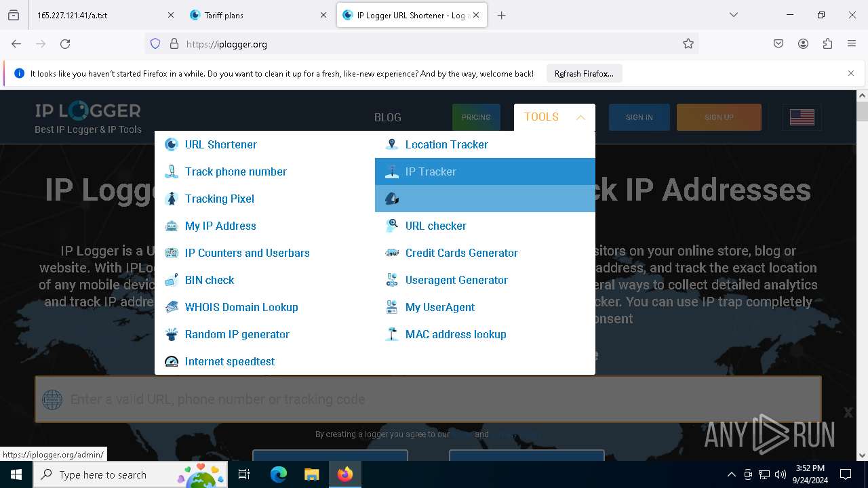Select IP Tracker menu entry
This screenshot has height=488, width=868.
click(485, 171)
